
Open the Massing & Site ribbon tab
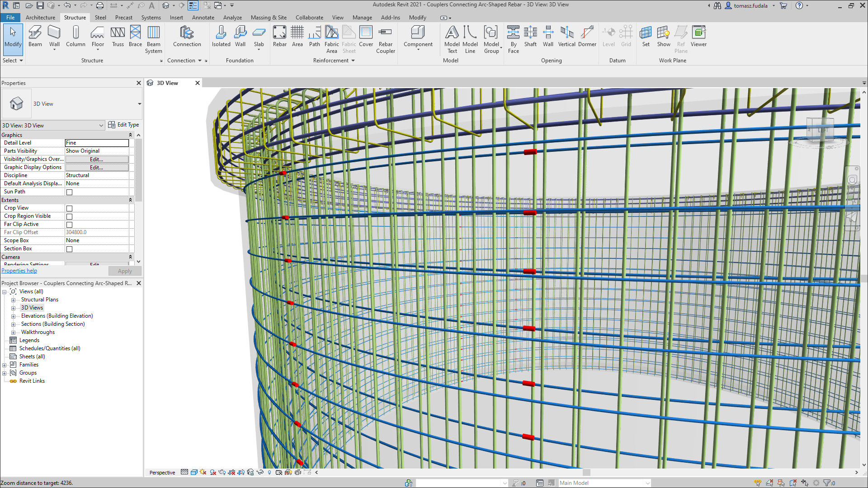coord(269,18)
